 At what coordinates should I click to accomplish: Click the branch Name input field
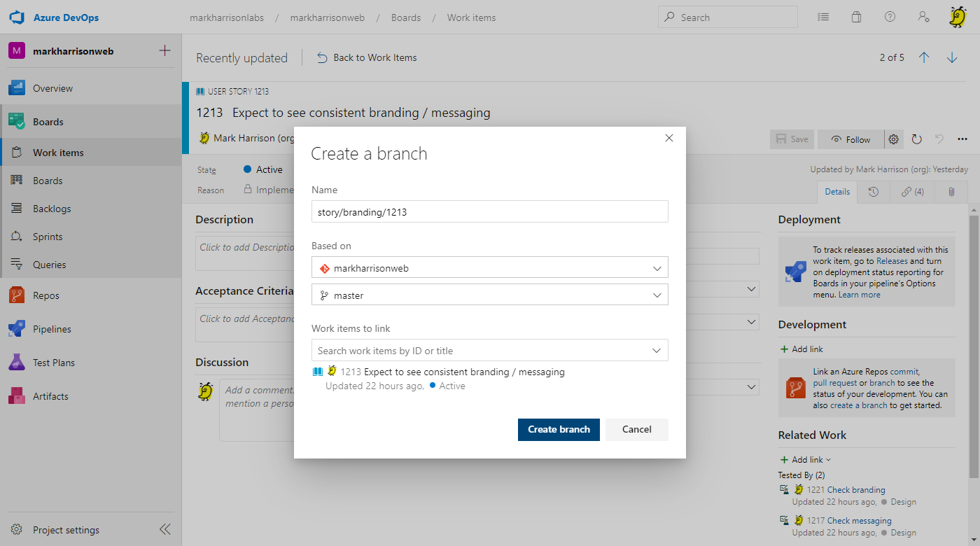pos(489,212)
